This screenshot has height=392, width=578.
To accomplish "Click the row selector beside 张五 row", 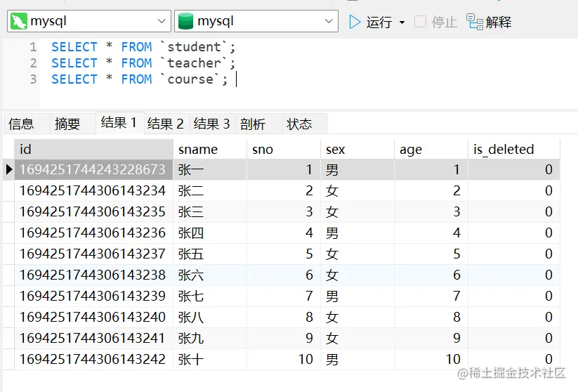I will [8, 254].
